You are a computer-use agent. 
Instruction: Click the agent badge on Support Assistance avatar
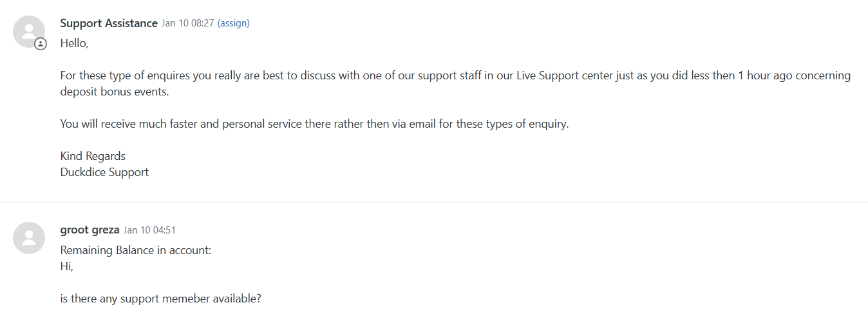coord(41,44)
